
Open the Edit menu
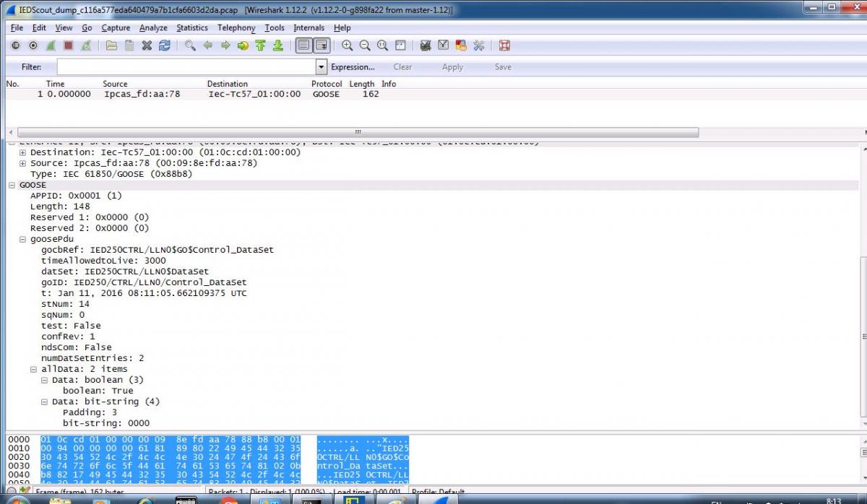[x=39, y=27]
